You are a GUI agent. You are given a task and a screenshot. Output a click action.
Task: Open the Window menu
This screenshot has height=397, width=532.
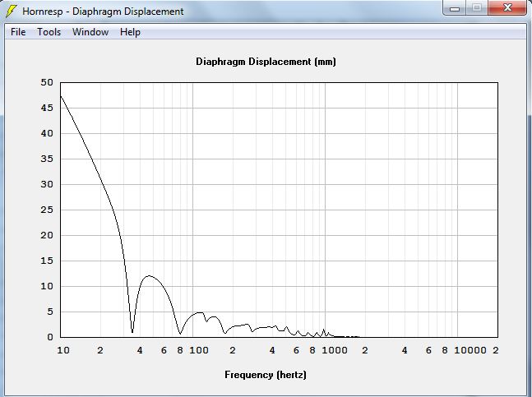tap(90, 32)
